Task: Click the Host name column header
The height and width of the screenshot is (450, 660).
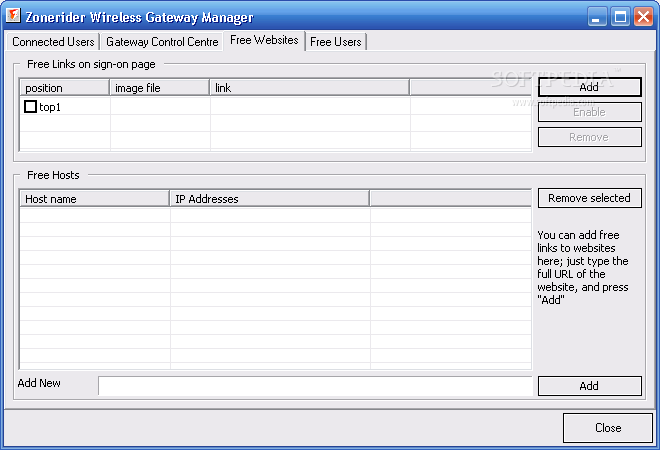Action: 95,199
